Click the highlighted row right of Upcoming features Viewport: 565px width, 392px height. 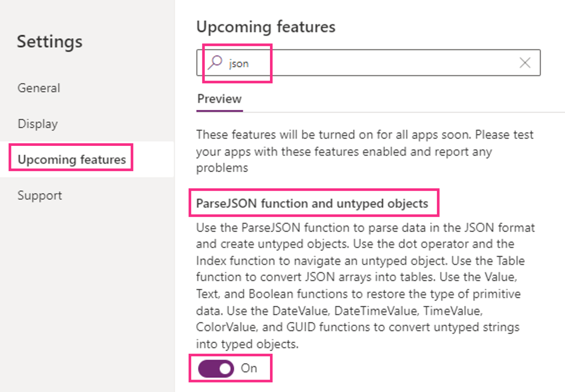click(x=153, y=159)
